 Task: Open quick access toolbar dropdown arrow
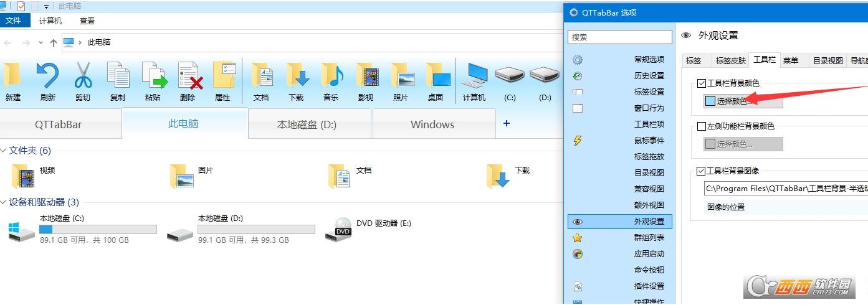pos(46,6)
